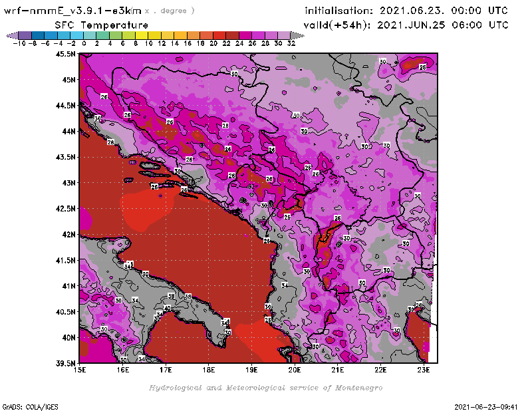Image resolution: width=532 pixels, height=411 pixels.
Task: Click the '0' legend scale value
Action: [x=84, y=43]
